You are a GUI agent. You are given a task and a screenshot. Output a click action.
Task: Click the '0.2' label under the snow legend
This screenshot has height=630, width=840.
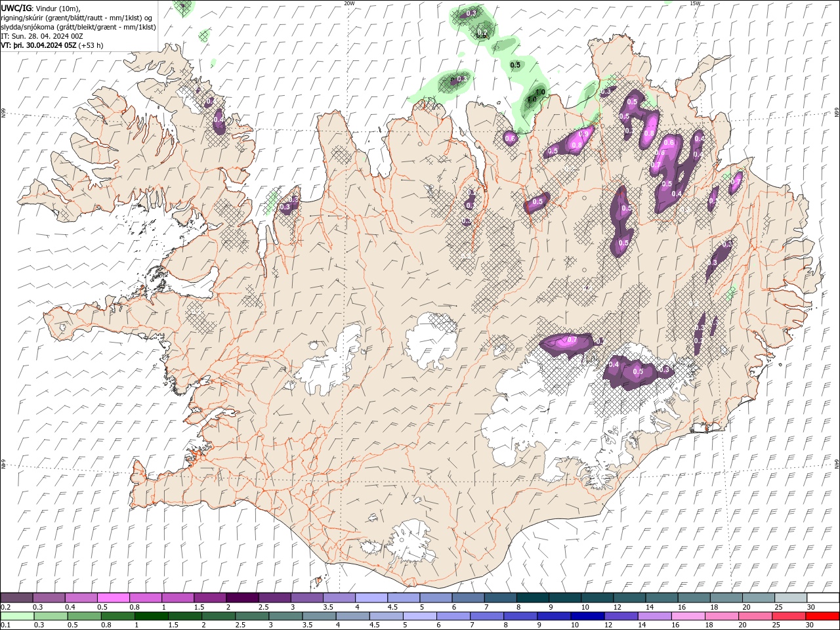click(x=5, y=607)
